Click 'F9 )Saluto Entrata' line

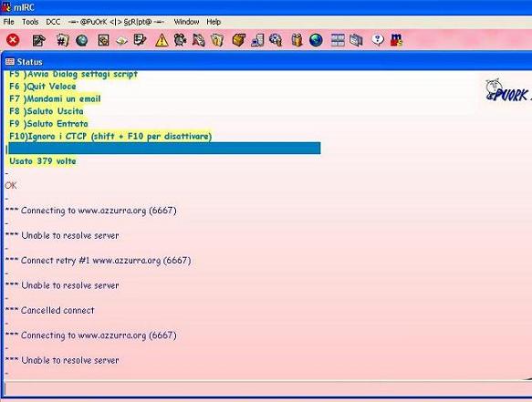pyautogui.click(x=48, y=124)
